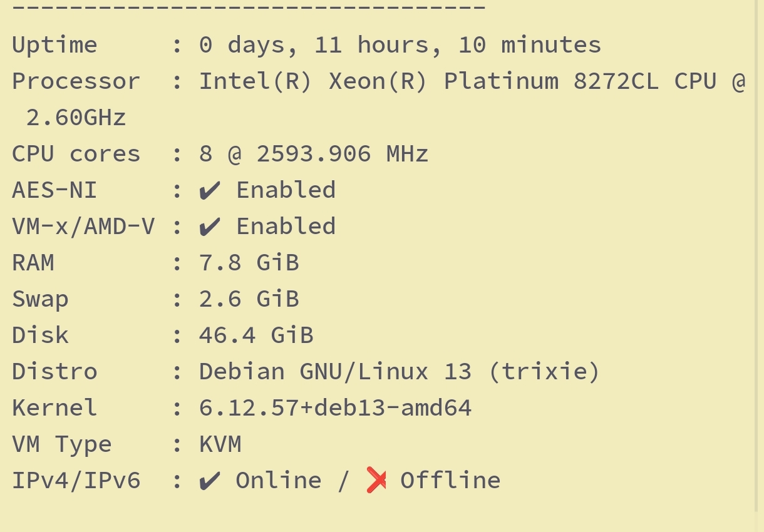Click the red X IPv6 icon
764x532 pixels.
click(x=376, y=480)
